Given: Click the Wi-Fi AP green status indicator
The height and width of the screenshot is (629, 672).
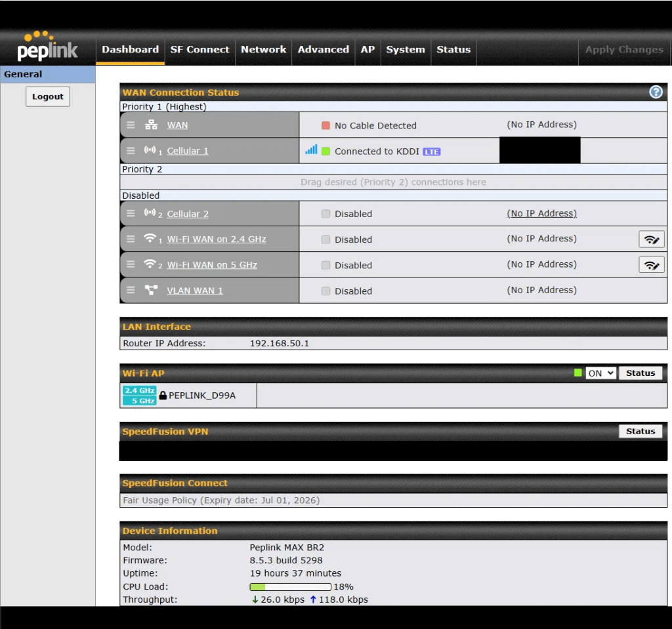Looking at the screenshot, I should tap(577, 373).
